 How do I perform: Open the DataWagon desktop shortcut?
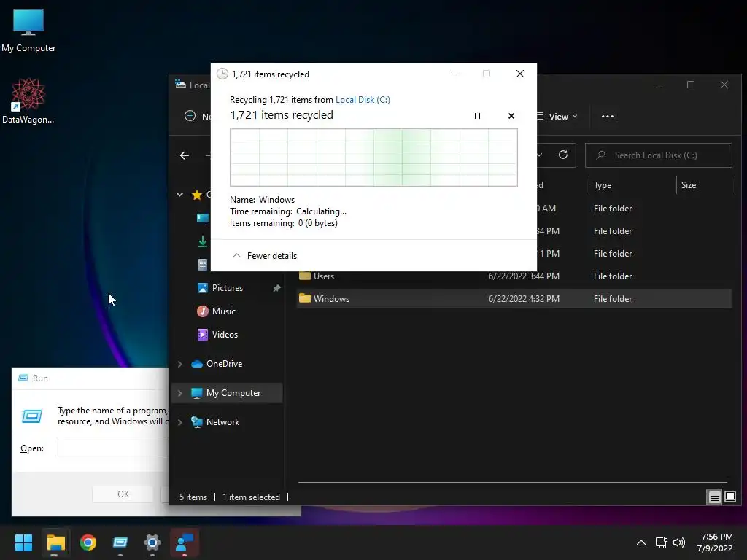(x=28, y=101)
